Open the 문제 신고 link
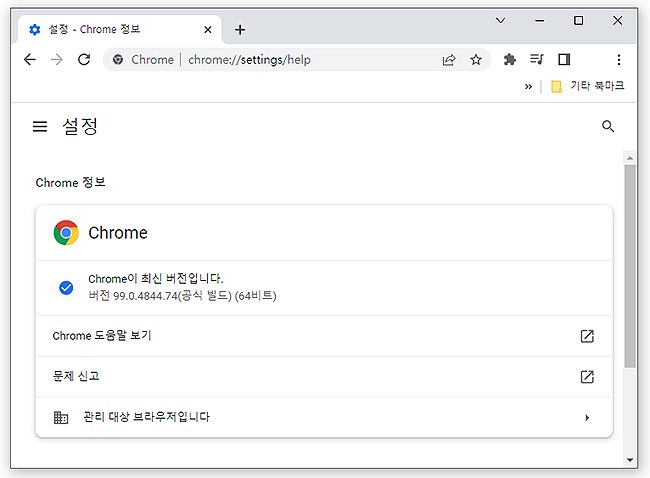650x478 pixels. [324, 376]
